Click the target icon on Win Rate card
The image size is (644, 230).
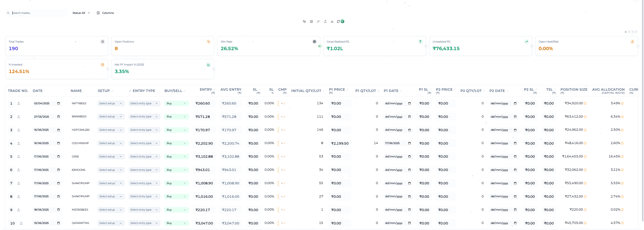pyautogui.click(x=314, y=42)
